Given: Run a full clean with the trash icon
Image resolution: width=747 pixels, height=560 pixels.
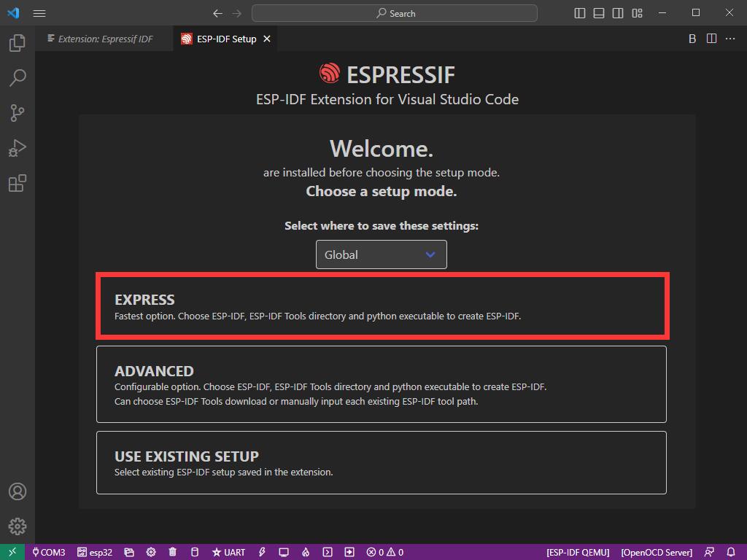Looking at the screenshot, I should point(172,552).
